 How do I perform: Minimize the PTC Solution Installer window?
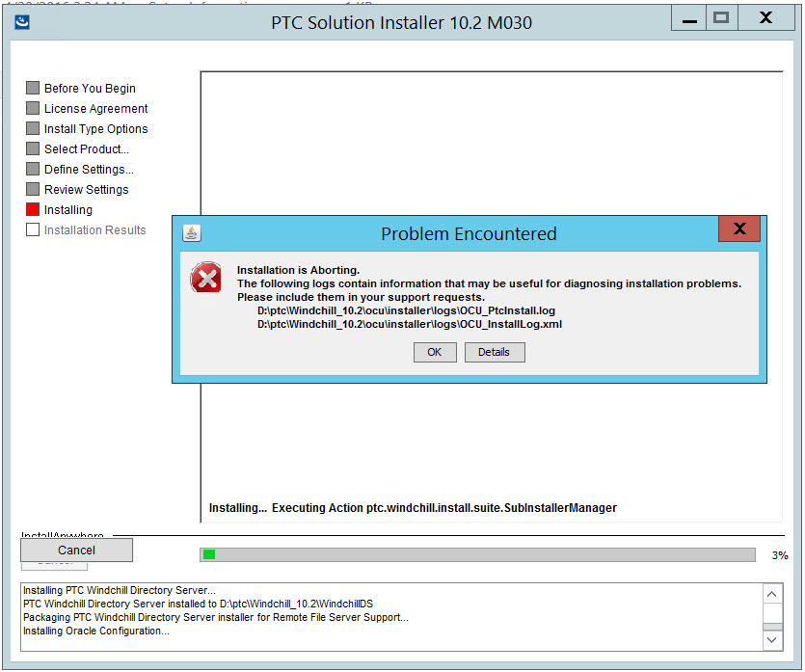(x=689, y=18)
